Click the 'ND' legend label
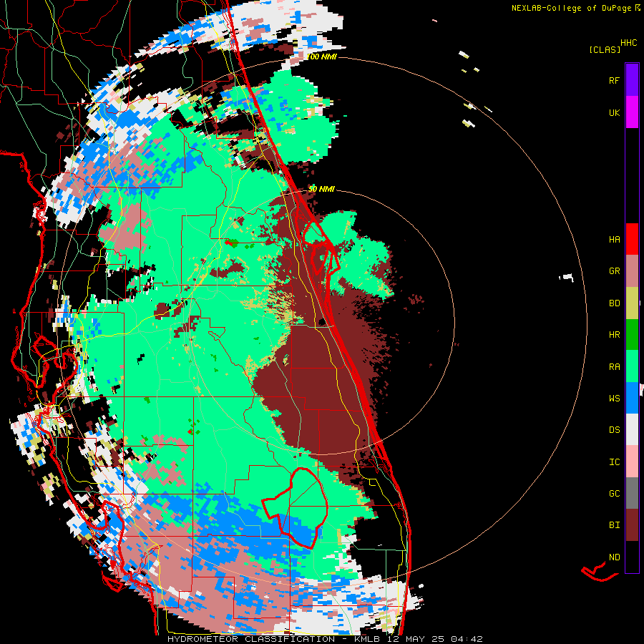This screenshot has height=644, width=644. click(614, 557)
